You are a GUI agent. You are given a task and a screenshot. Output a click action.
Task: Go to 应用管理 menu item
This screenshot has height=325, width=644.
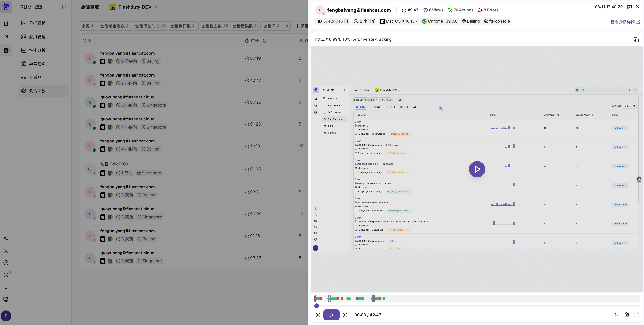(43, 37)
